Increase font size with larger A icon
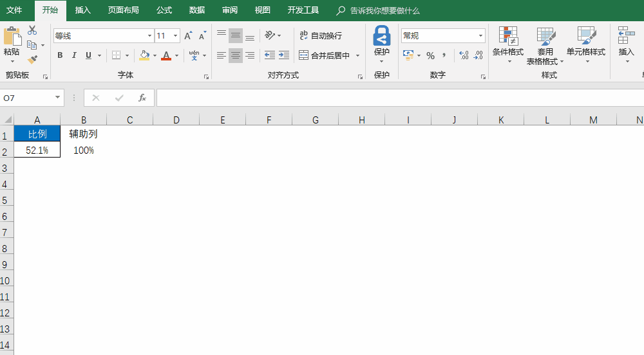 click(188, 35)
